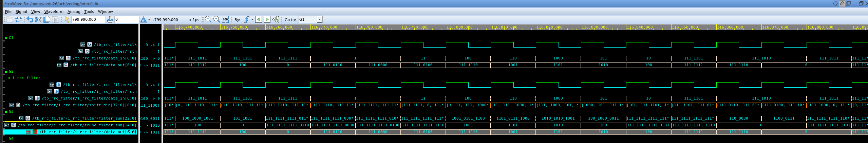This screenshot has height=143, width=868.
Task: Click the Zoom In magnifier icon
Action: (x=216, y=19)
